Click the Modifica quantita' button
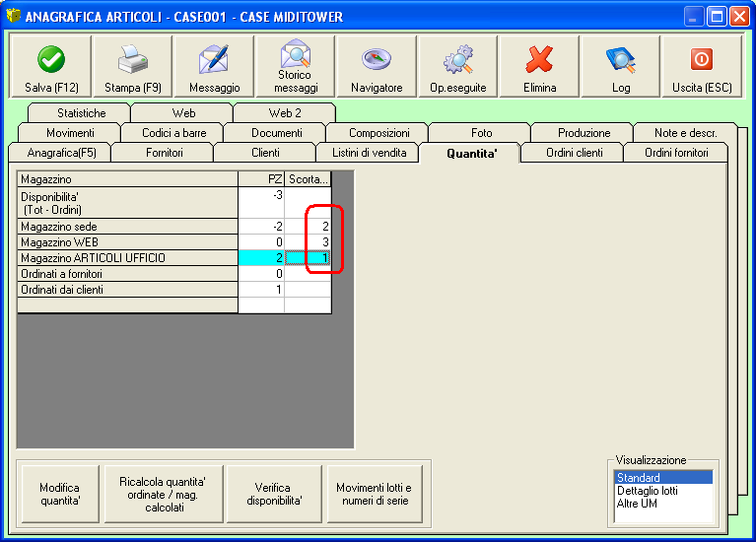This screenshot has width=756, height=542. click(60, 494)
